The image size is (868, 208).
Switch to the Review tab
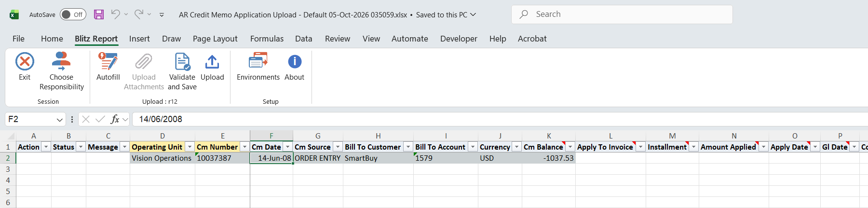coord(338,39)
